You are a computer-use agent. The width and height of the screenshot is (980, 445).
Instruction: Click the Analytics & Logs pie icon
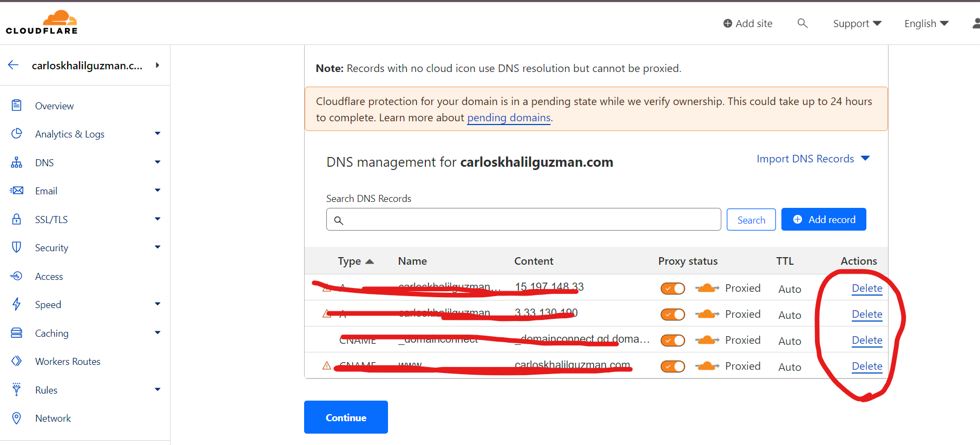pyautogui.click(x=17, y=133)
